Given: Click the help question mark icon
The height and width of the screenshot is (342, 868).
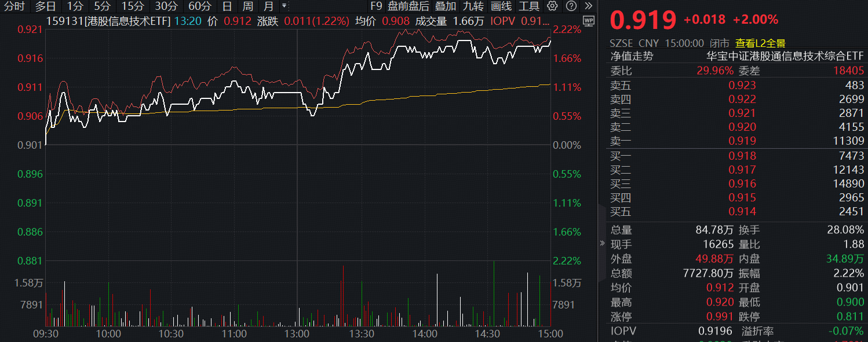Looking at the screenshot, I should click(571, 6).
